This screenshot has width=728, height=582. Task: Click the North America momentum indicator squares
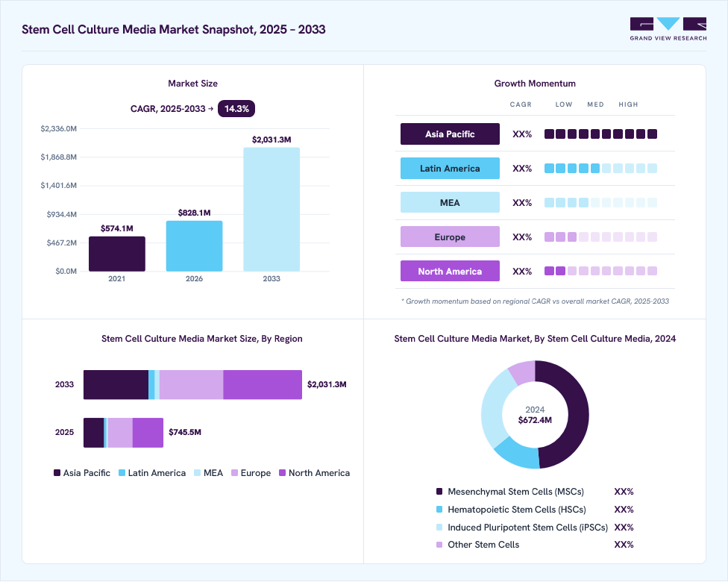click(x=600, y=271)
